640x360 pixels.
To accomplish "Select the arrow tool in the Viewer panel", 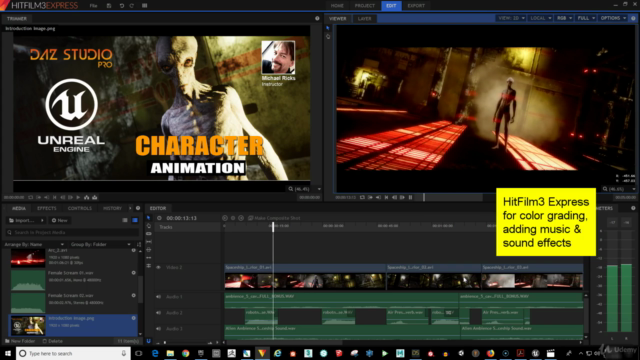I will pyautogui.click(x=328, y=28).
